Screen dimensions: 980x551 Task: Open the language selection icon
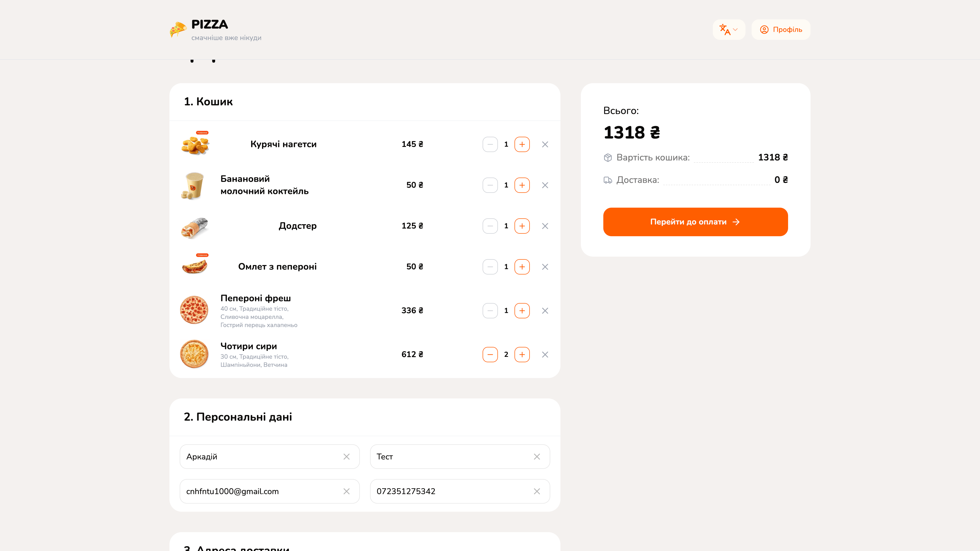tap(725, 29)
